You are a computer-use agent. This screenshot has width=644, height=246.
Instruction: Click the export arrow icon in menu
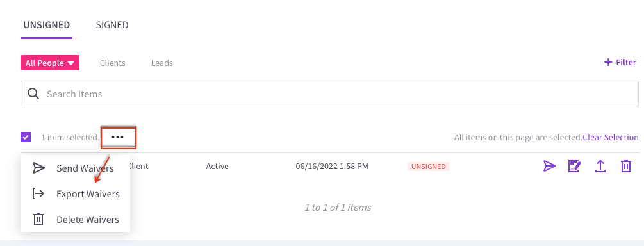click(38, 193)
